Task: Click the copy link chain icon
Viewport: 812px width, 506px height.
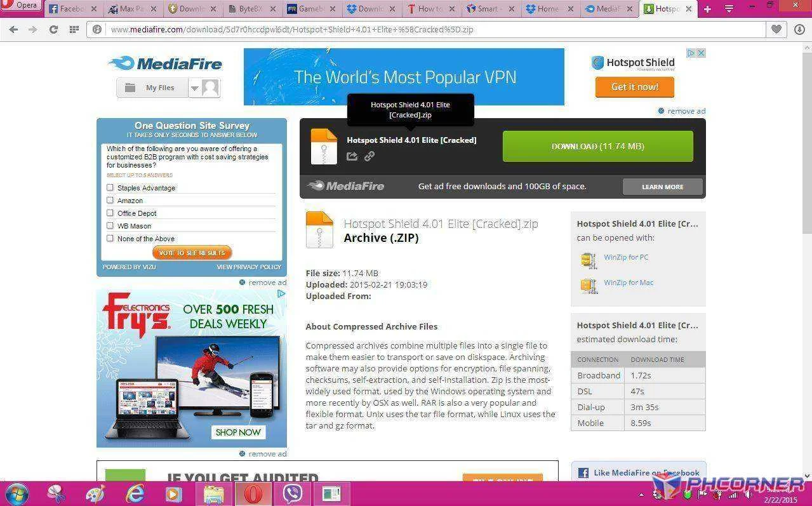Action: coord(369,156)
